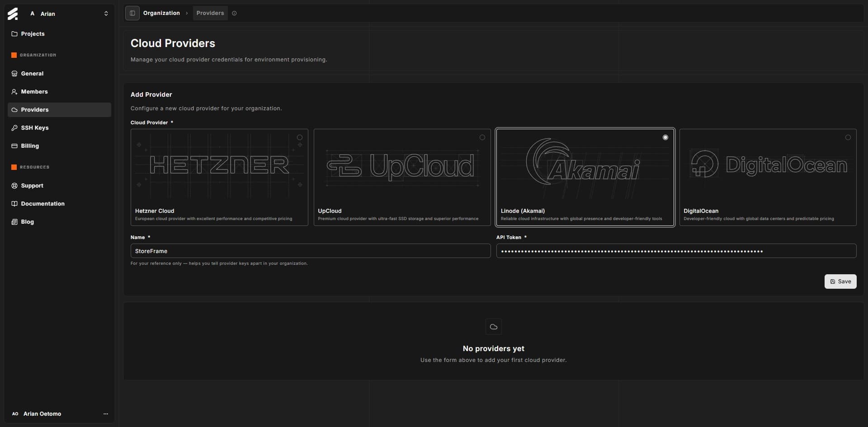Click the Support lifebuoy icon

point(14,186)
